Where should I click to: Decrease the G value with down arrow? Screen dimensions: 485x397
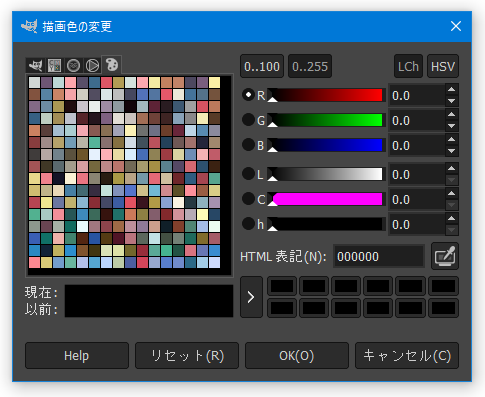point(452,126)
